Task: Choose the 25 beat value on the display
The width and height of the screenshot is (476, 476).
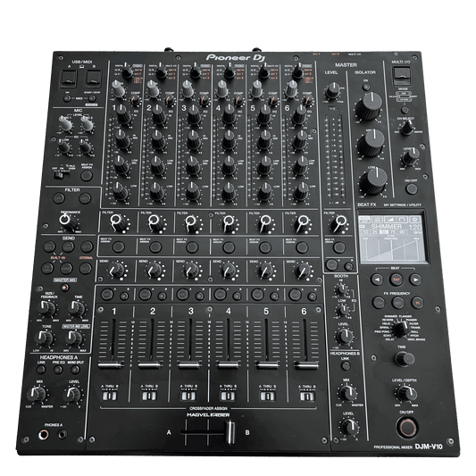Action: pos(375,232)
